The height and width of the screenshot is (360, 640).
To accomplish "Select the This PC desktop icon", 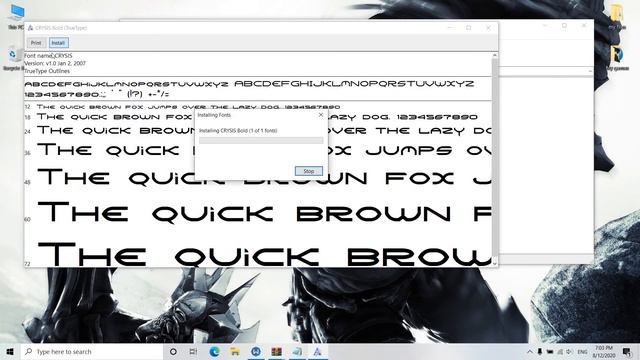I will (16, 16).
